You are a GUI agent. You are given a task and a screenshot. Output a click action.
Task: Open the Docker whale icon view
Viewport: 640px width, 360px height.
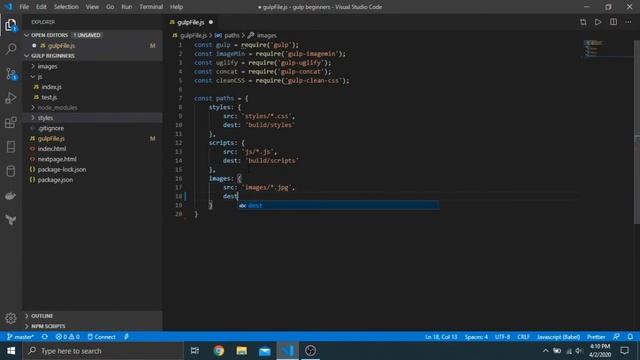point(11,196)
